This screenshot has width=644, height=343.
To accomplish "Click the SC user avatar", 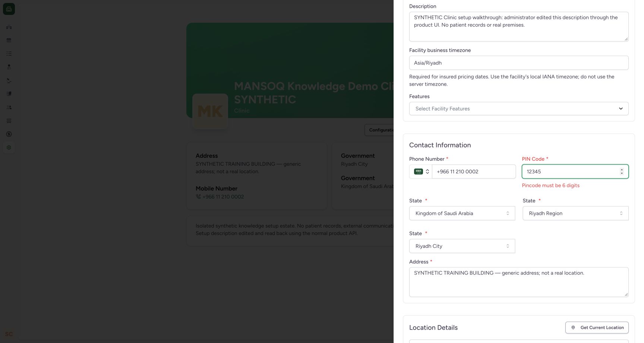I will tap(9, 334).
